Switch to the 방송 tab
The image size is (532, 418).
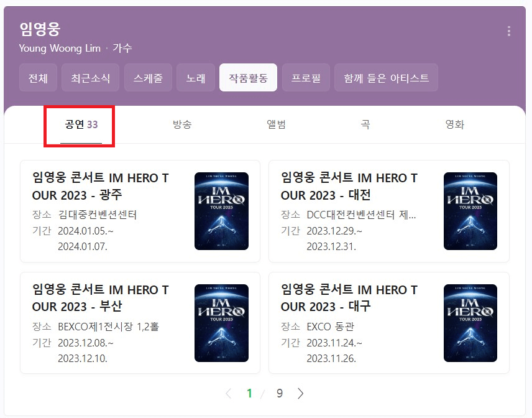pos(181,124)
